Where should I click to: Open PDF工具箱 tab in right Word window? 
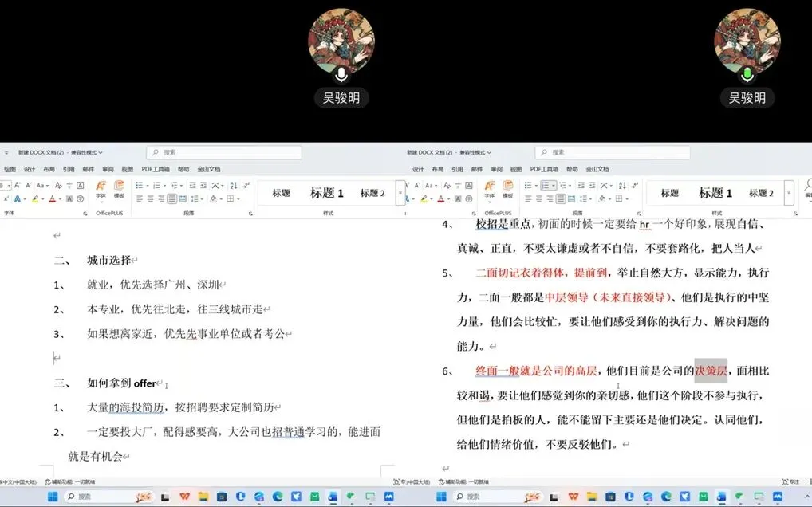pos(544,169)
